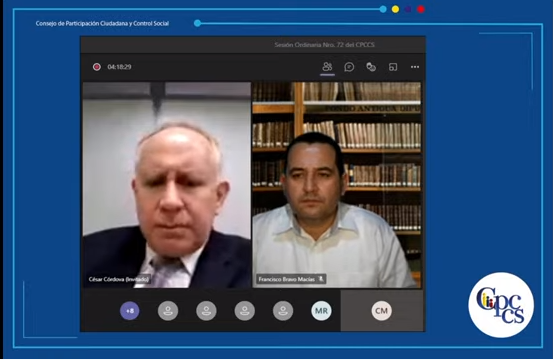Click the César Córdova (Invitado) name label
553x360 pixels.
119,279
